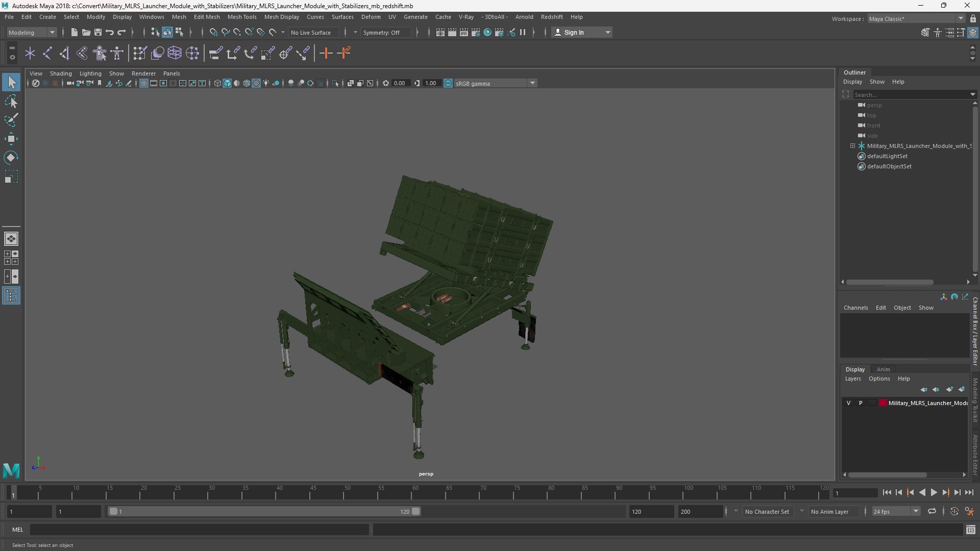This screenshot has height=551, width=980.
Task: Choose the Scale tool in toolbox
Action: point(11,177)
